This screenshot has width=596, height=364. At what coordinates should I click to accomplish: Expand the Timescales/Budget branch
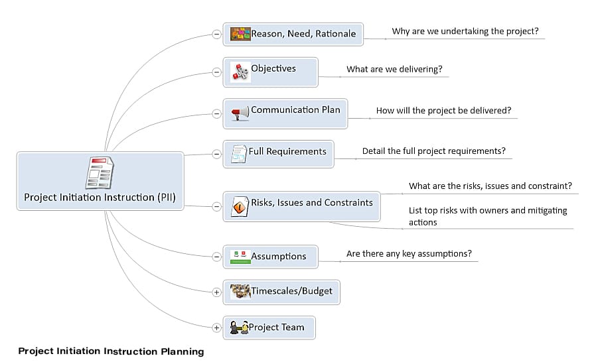pos(216,292)
